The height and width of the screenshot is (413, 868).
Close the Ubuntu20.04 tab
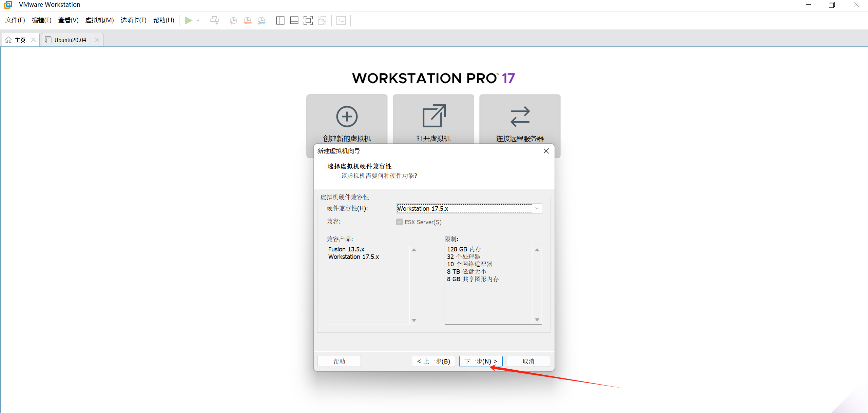pos(97,40)
